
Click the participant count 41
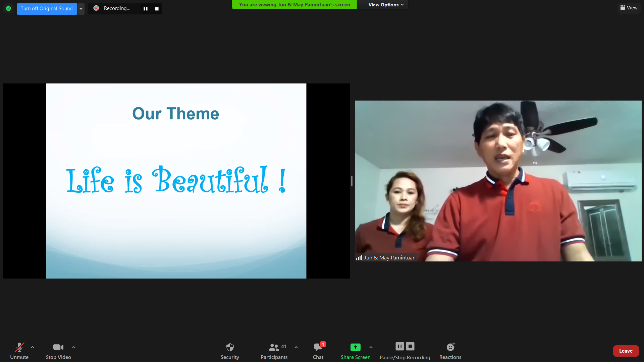[284, 347]
